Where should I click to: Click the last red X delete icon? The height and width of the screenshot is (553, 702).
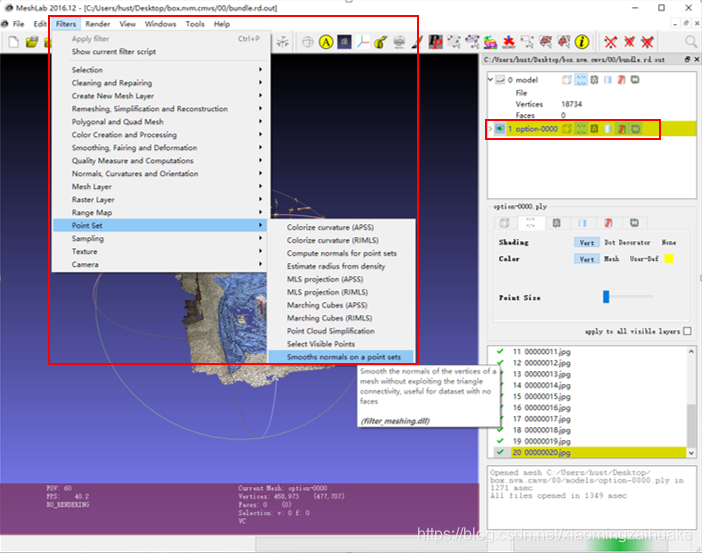[x=647, y=42]
